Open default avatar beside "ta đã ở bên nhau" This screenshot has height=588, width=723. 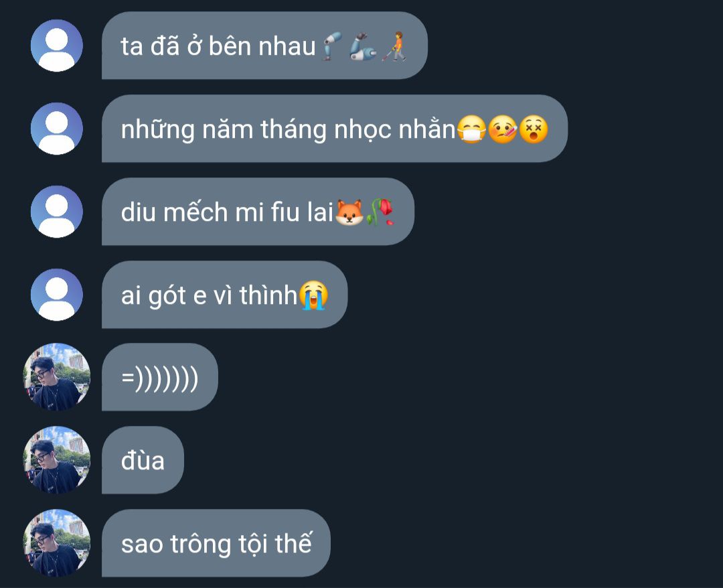tap(57, 46)
